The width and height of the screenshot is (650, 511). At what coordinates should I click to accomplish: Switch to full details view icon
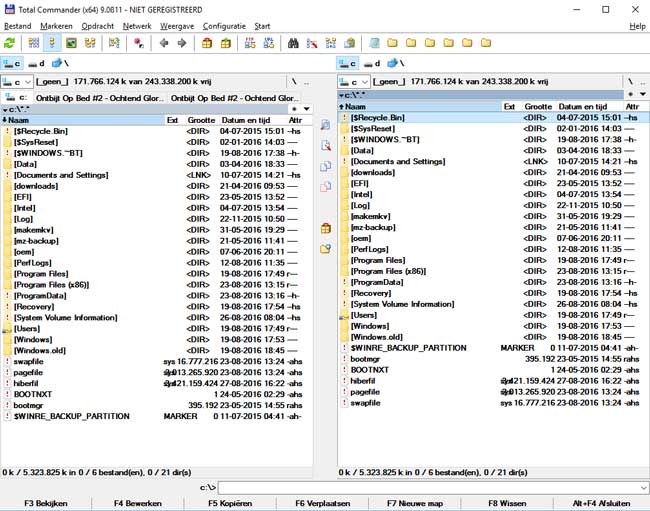click(52, 43)
